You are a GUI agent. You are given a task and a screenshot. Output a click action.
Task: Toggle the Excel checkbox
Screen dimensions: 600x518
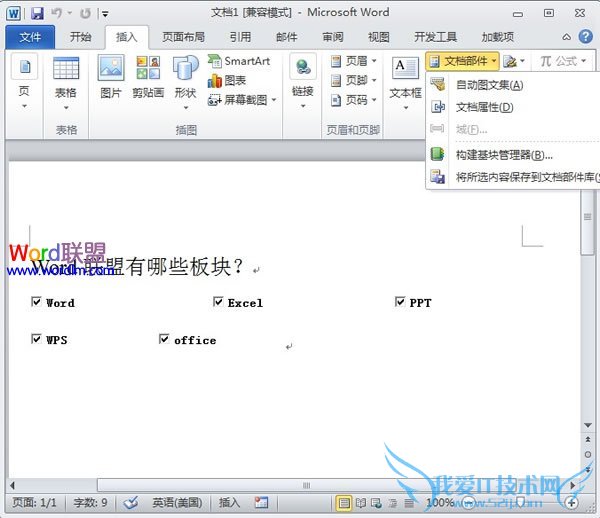click(218, 302)
